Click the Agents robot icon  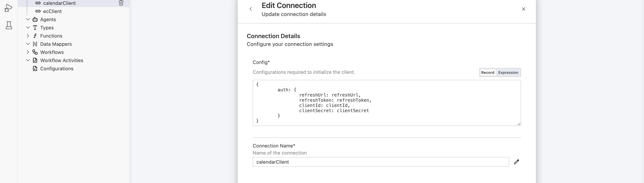coord(35,20)
